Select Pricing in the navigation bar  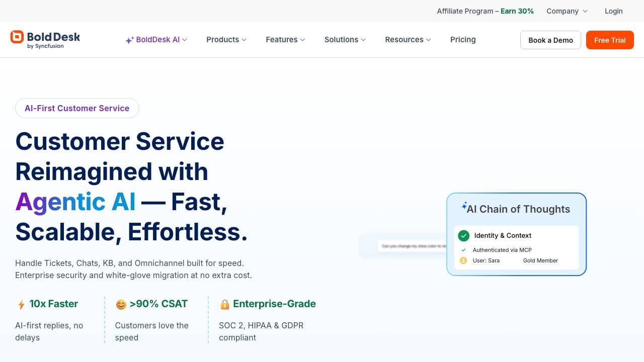click(x=462, y=40)
